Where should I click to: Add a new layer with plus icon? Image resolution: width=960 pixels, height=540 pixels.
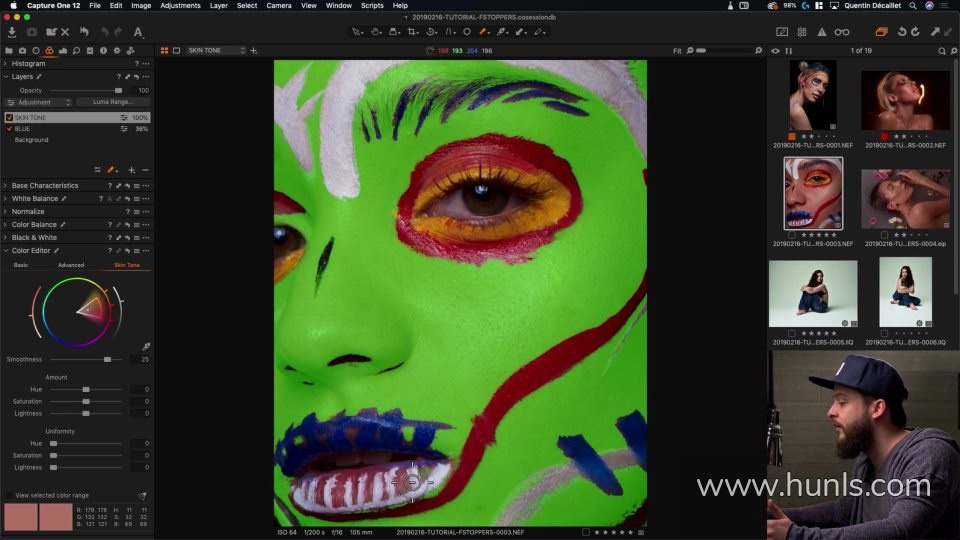(x=131, y=170)
